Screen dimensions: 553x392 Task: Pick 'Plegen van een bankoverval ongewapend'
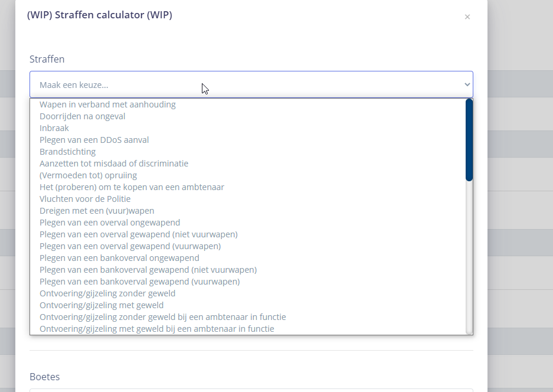(x=119, y=258)
